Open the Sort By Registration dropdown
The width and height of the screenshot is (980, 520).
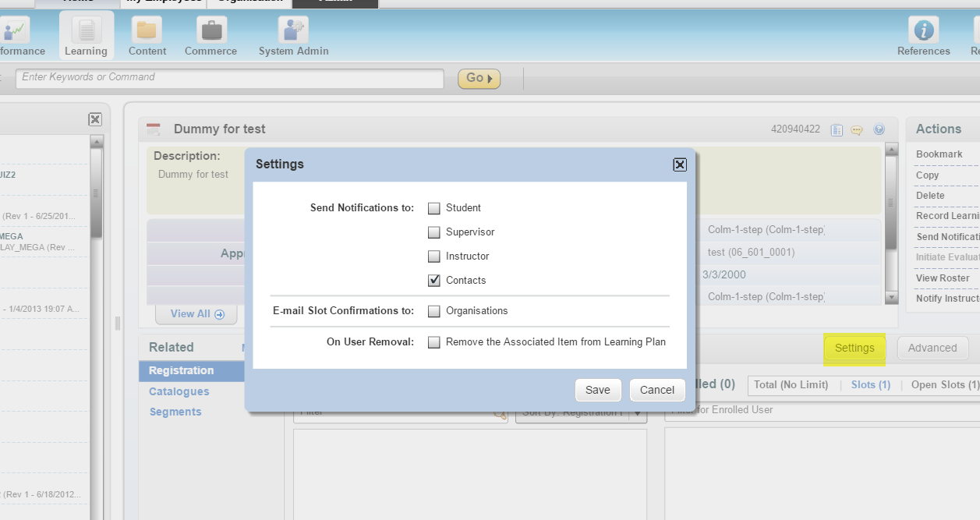[x=582, y=413]
